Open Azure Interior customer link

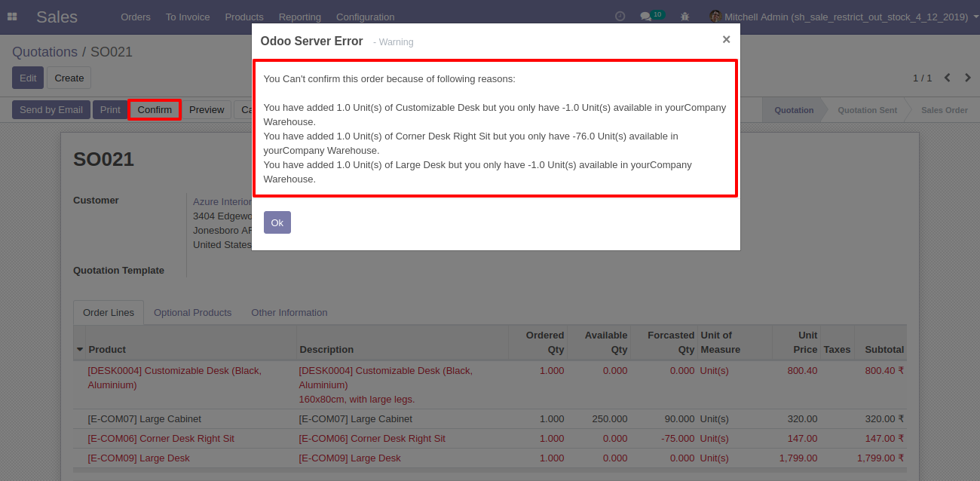coord(222,201)
